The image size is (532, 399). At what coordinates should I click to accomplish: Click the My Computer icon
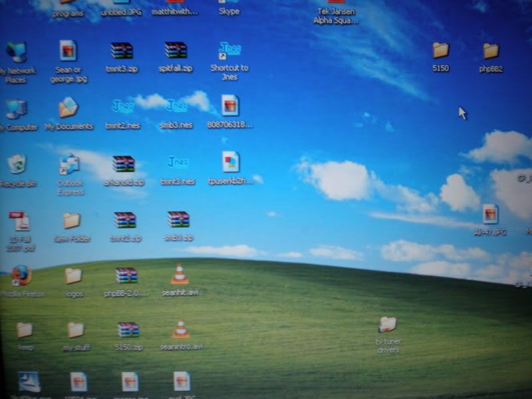[16, 109]
